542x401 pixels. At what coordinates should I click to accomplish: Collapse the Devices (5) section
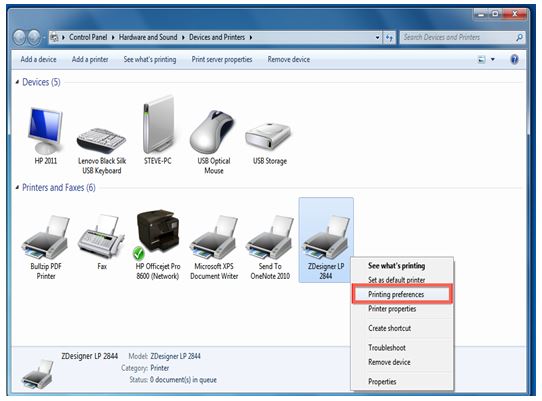tap(17, 82)
